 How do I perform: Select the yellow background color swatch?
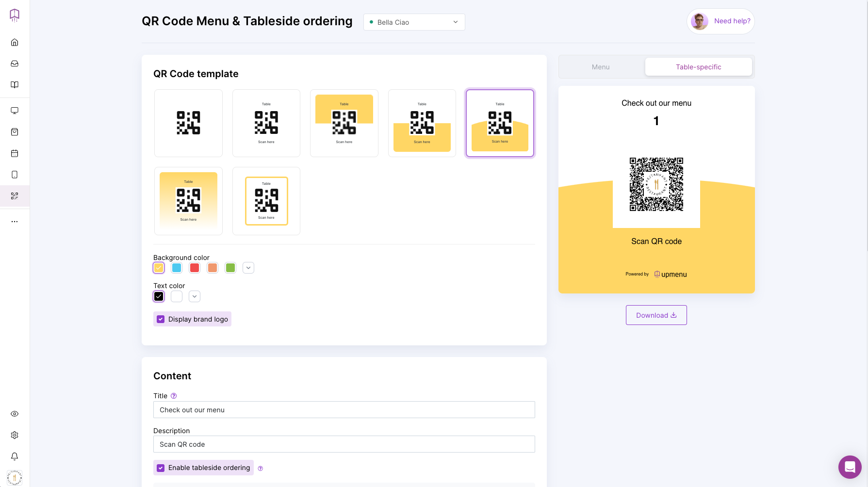click(159, 268)
